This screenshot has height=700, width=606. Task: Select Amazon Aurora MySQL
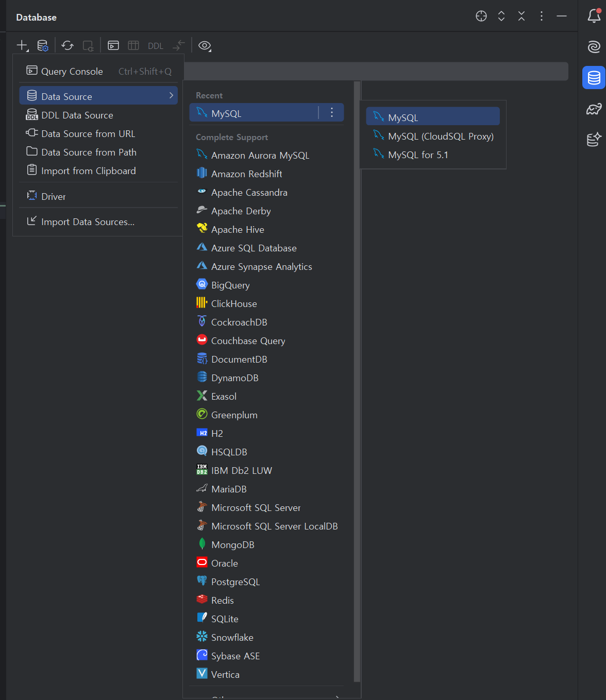point(266,155)
